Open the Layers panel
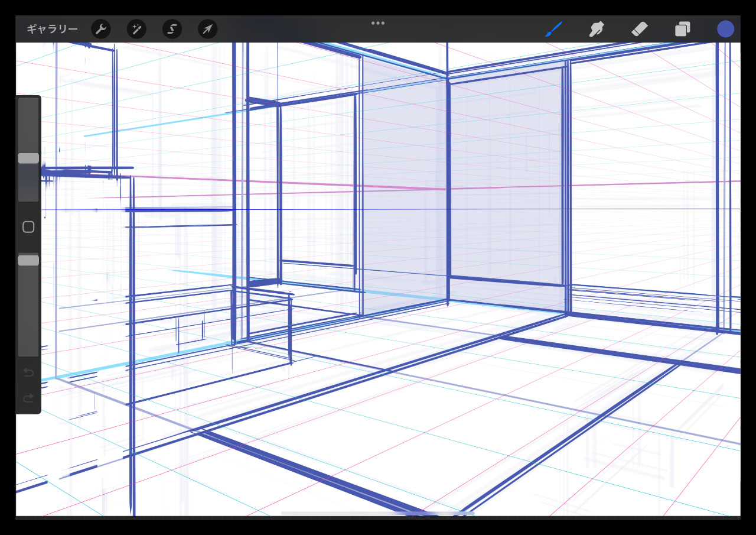The width and height of the screenshot is (756, 535). click(683, 29)
